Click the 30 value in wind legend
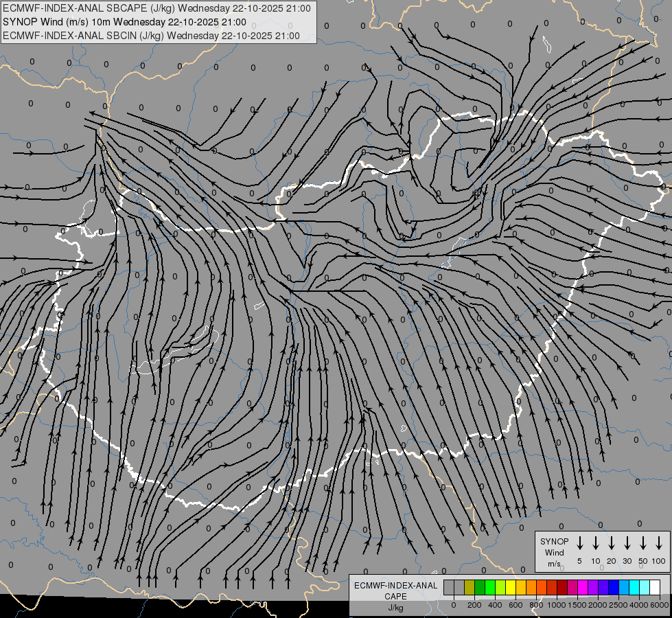Image resolution: width=672 pixels, height=618 pixels. pos(627,561)
